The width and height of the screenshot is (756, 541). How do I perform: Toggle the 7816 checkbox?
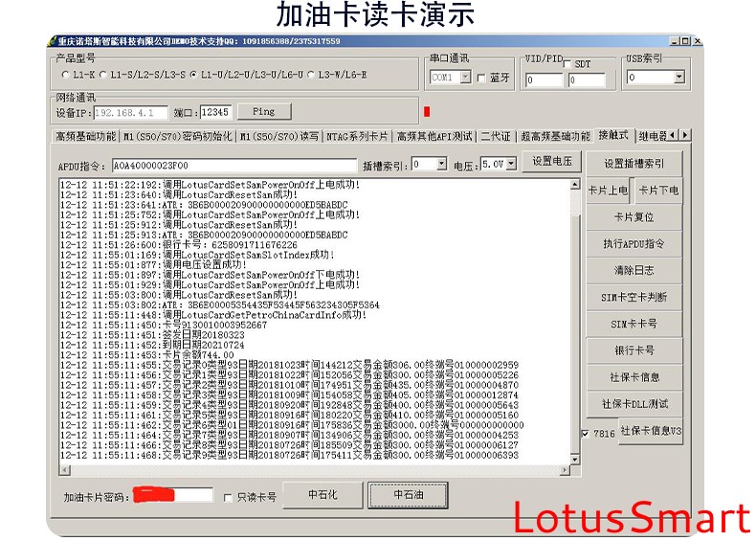(x=585, y=434)
